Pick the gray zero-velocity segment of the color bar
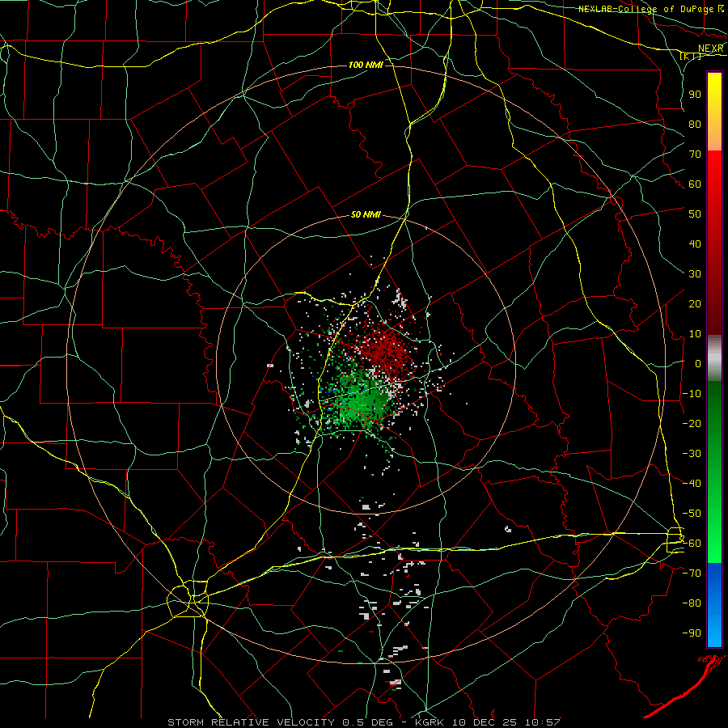The image size is (728, 728). [x=714, y=358]
